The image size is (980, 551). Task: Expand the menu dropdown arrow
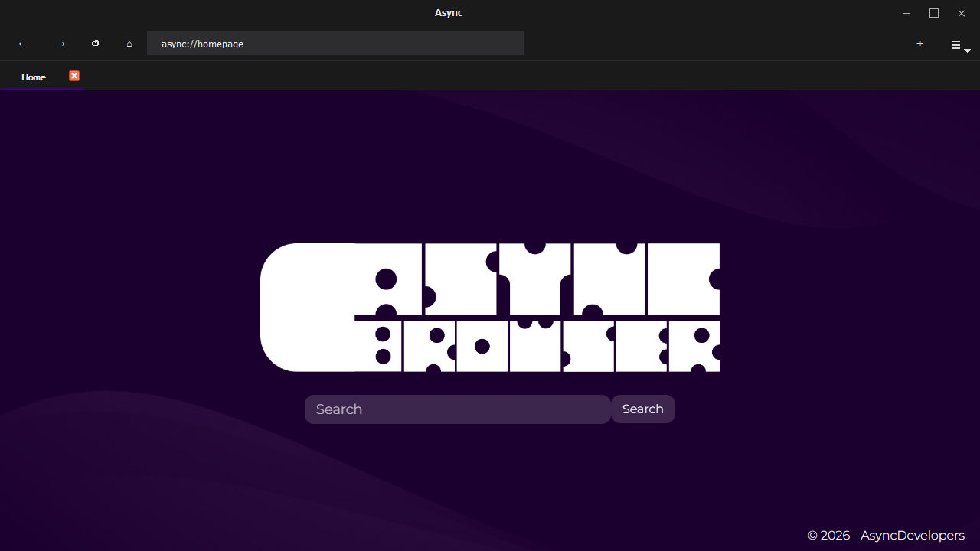[x=968, y=51]
